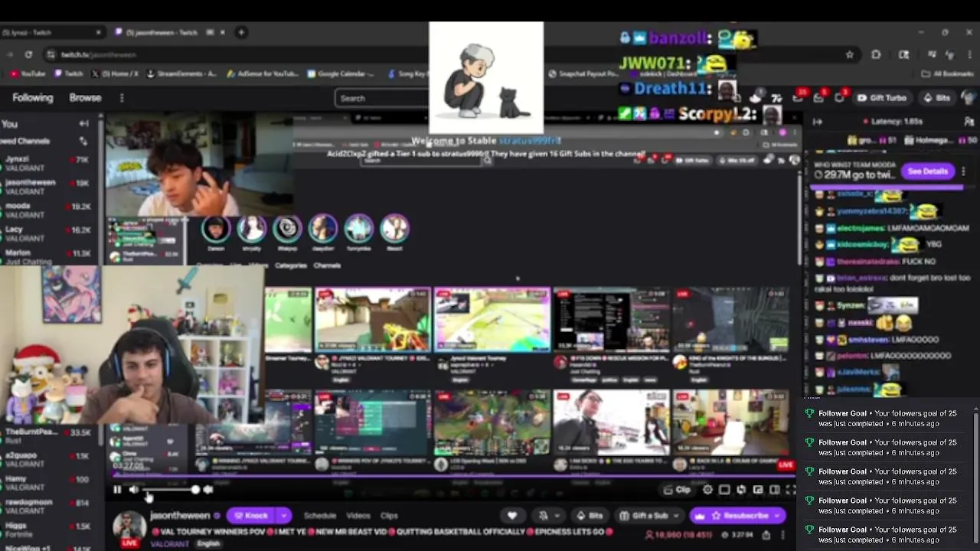Open Snapchat Payout bookmark
This screenshot has height=551, width=980.
click(x=583, y=74)
